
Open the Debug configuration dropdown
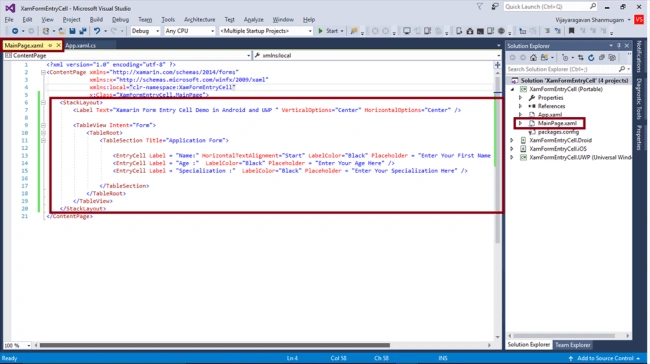(x=145, y=31)
